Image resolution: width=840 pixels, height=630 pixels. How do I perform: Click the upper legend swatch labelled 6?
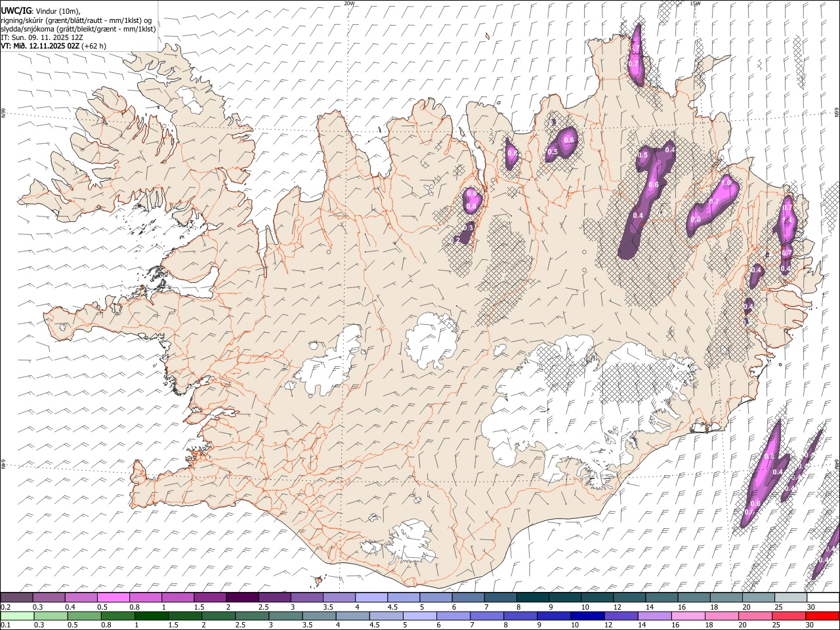[x=468, y=597]
